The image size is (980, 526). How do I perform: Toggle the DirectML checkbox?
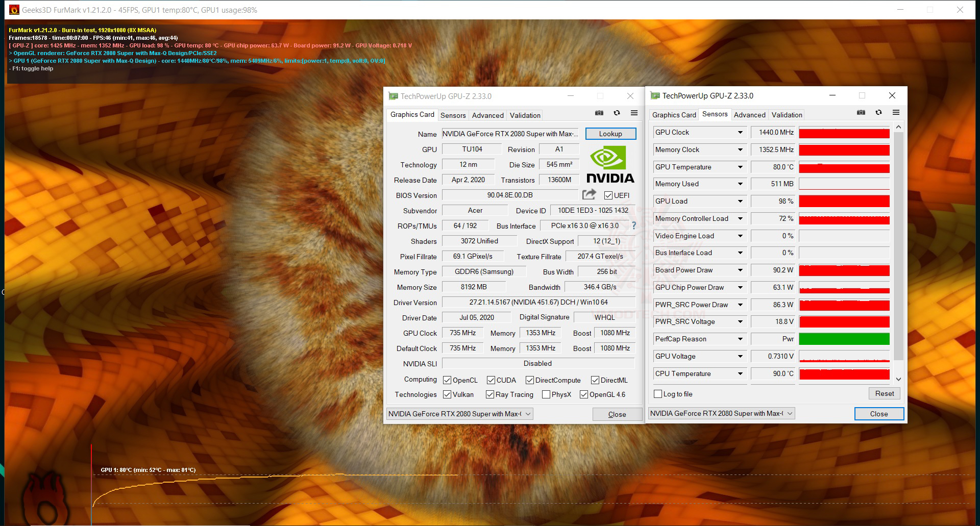coord(595,380)
